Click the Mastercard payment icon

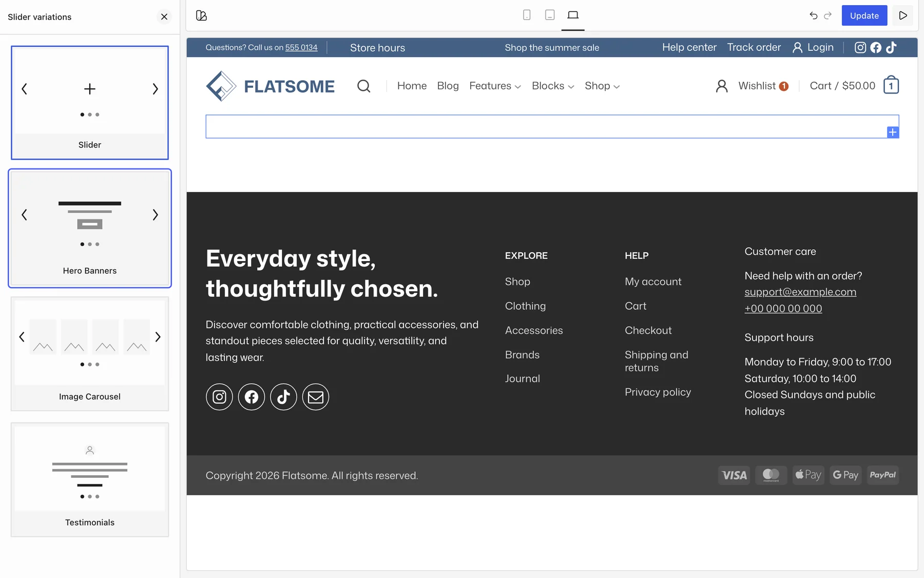pyautogui.click(x=771, y=475)
